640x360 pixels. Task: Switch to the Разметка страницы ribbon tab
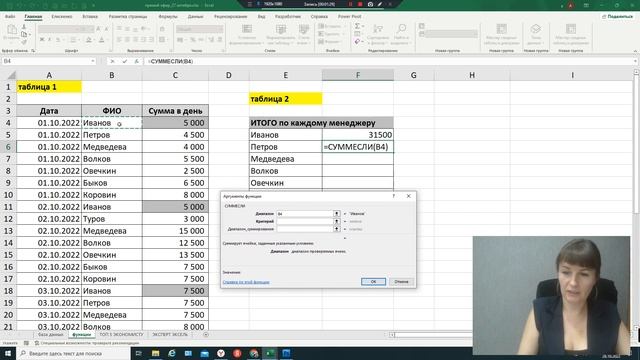[x=128, y=16]
